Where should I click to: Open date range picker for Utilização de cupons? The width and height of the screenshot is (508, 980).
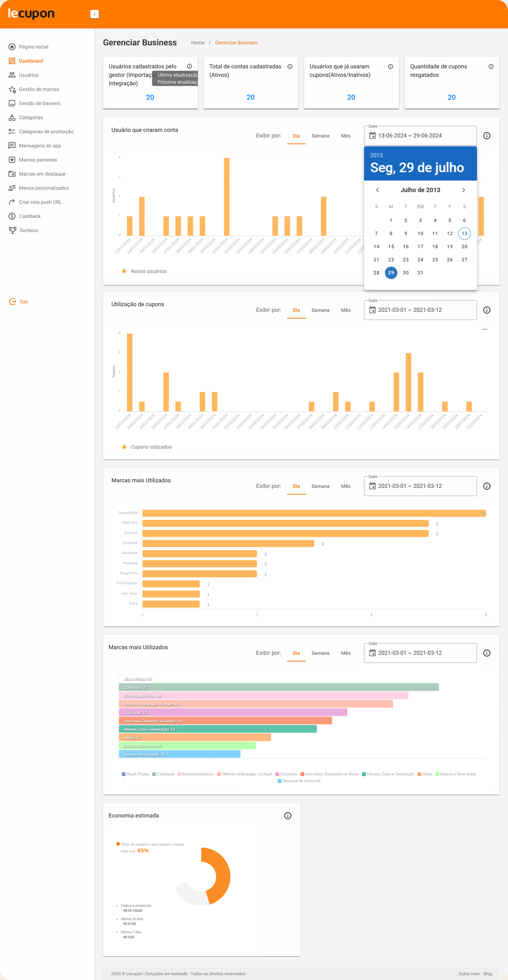(420, 310)
